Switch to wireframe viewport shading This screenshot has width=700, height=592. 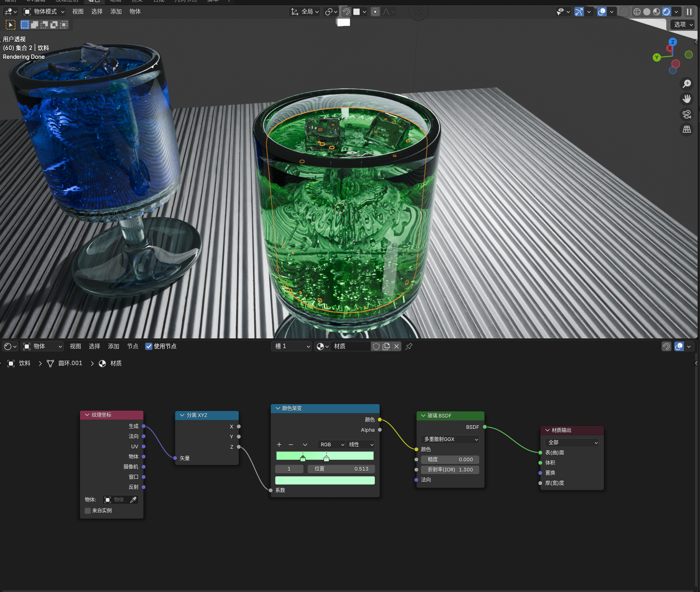(x=637, y=12)
